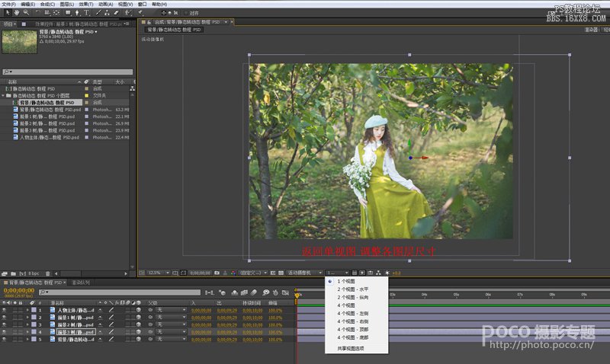This screenshot has width=610, height=364.
Task: Click the graph editor icon in timeline
Action: coord(285,292)
